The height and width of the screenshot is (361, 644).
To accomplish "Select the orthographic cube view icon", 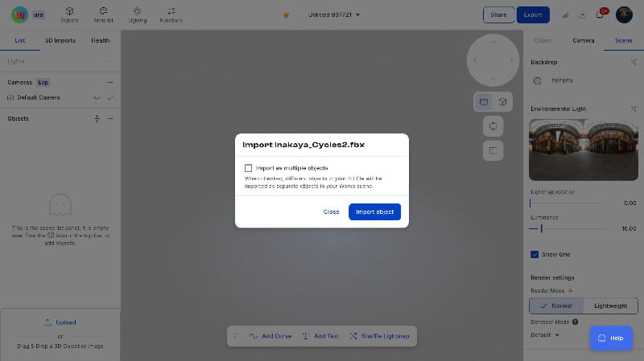I will [x=502, y=102].
